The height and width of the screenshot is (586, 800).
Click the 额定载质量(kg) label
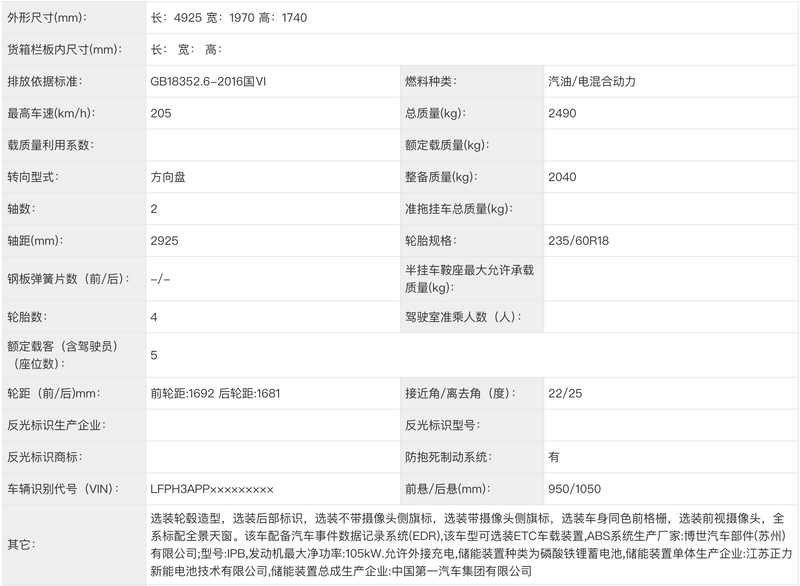[x=447, y=145]
